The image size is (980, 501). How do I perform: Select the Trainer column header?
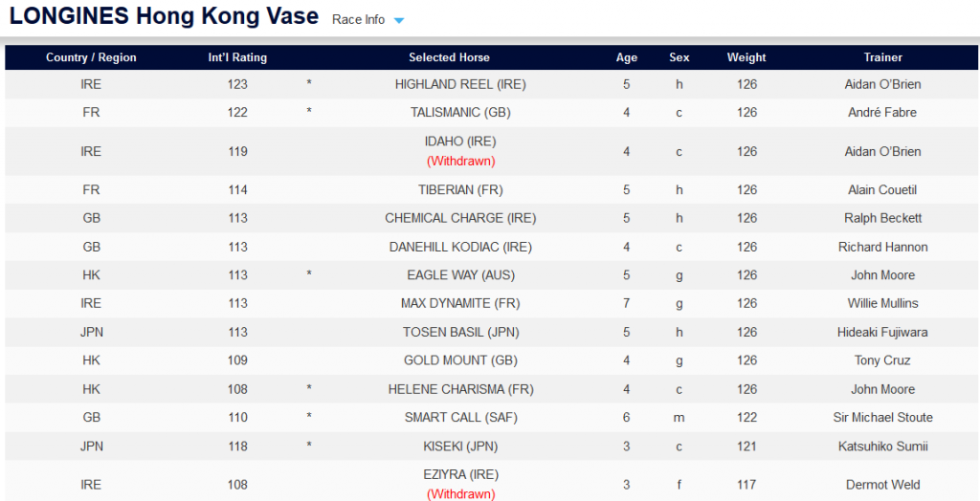coord(882,57)
